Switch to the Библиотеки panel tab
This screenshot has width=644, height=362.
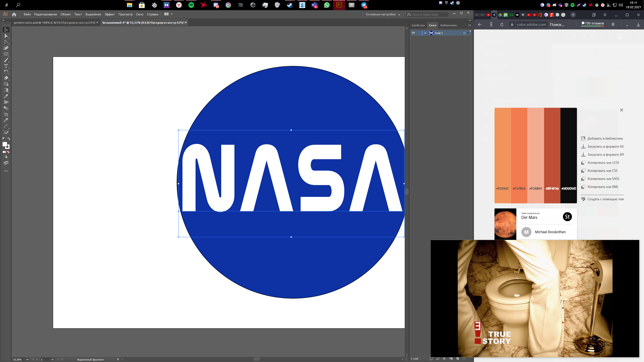(448, 25)
